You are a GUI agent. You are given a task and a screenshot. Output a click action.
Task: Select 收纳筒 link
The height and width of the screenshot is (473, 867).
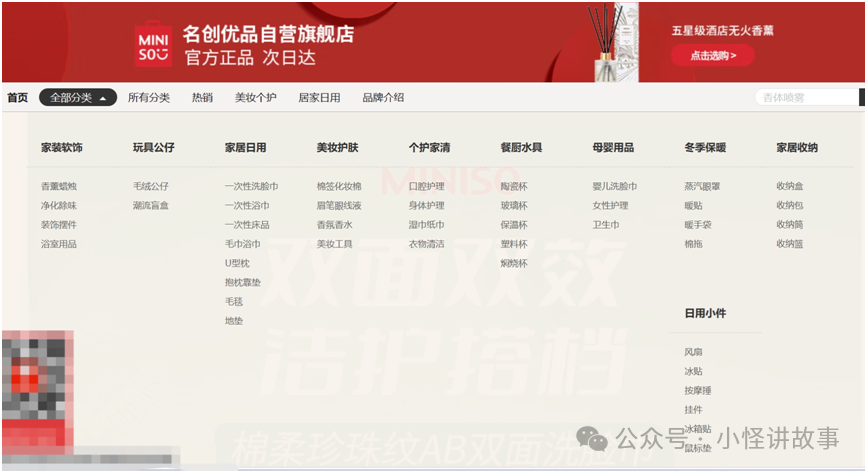[790, 225]
